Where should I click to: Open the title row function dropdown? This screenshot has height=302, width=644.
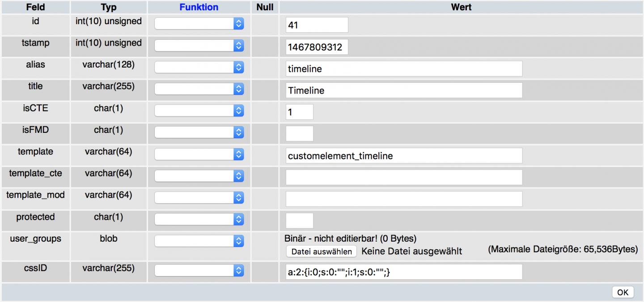coord(199,89)
